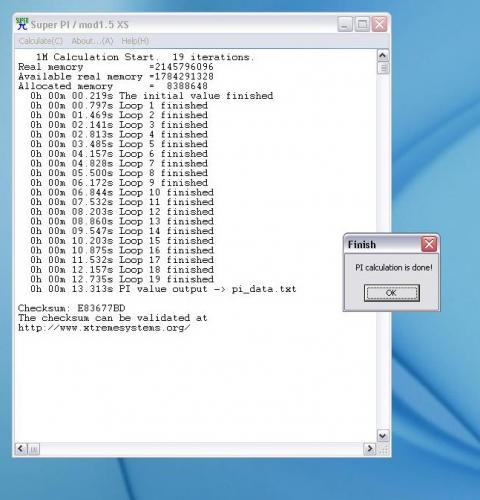480x500 pixels.
Task: Click the vertical scrollbar up arrow
Action: click(383, 55)
